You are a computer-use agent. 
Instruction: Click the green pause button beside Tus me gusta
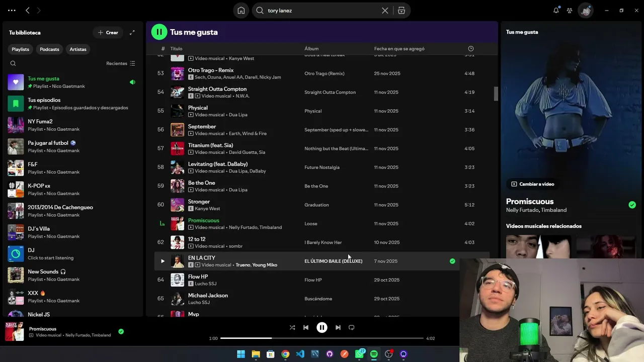159,32
